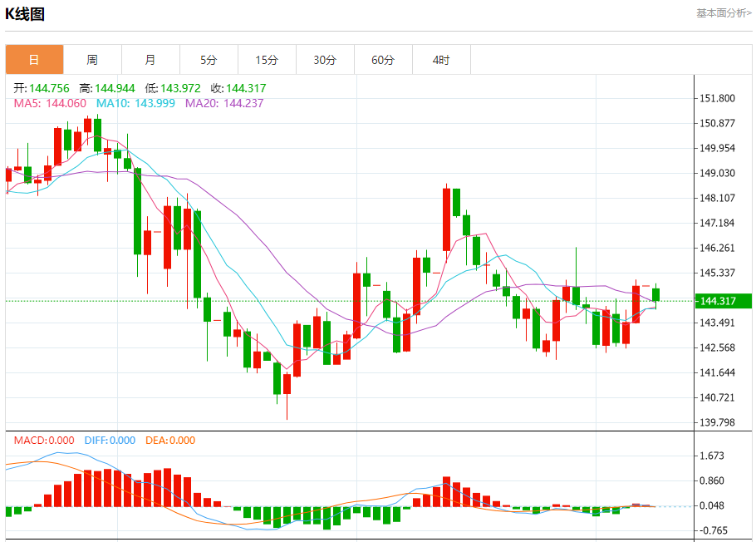Click the 1.673 MACD axis label
Image resolution: width=756 pixels, height=542 pixels.
[712, 456]
